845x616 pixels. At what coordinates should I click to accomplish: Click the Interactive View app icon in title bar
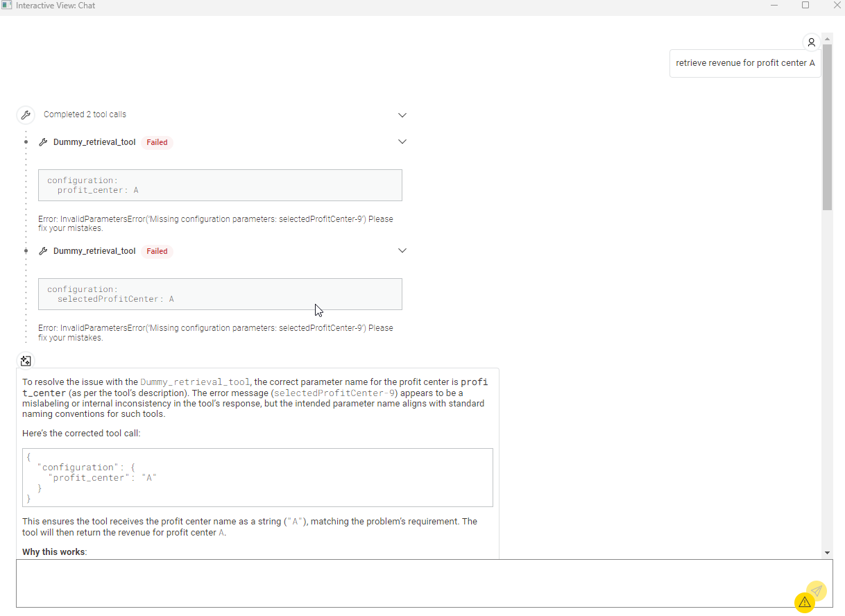[x=7, y=6]
